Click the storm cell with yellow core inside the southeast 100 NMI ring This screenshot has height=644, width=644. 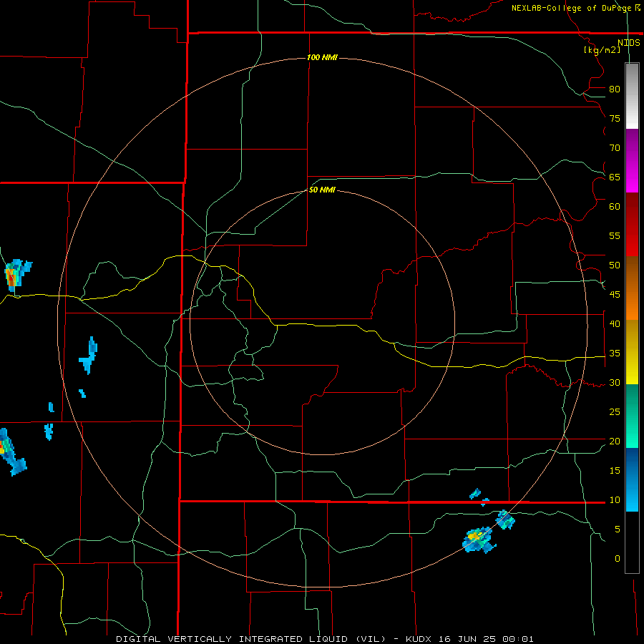click(479, 540)
